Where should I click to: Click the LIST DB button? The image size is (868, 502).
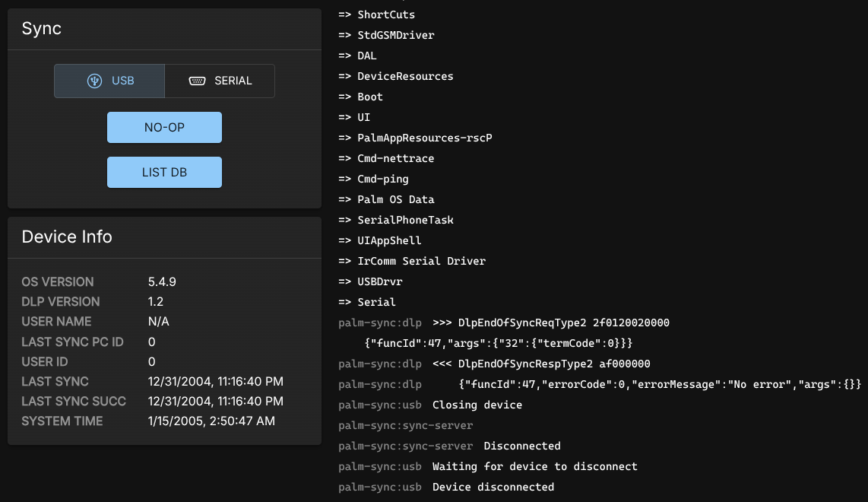coord(164,172)
